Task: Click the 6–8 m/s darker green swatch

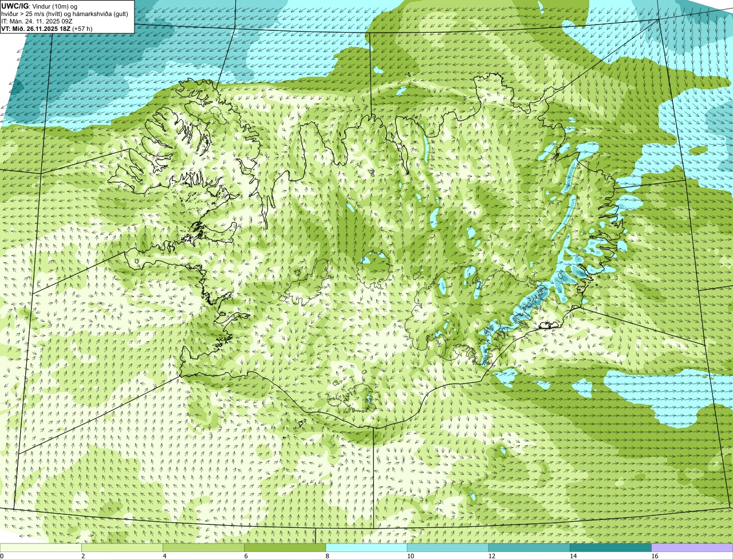Action: coord(286,547)
